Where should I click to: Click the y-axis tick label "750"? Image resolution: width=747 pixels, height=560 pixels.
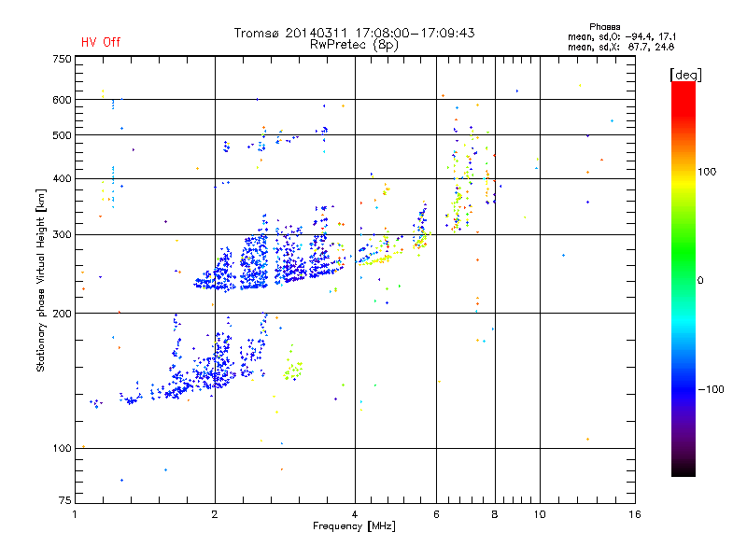click(62, 59)
